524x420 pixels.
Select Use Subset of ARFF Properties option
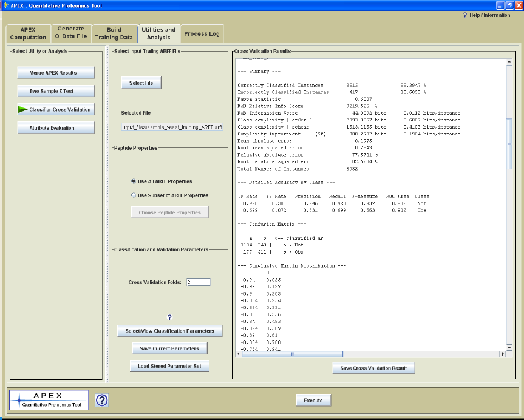pyautogui.click(x=134, y=195)
